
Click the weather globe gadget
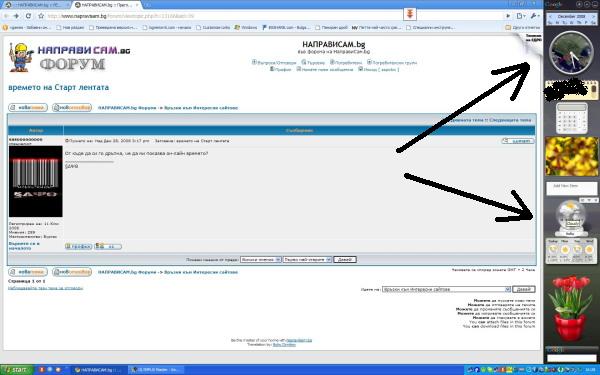[x=571, y=217]
